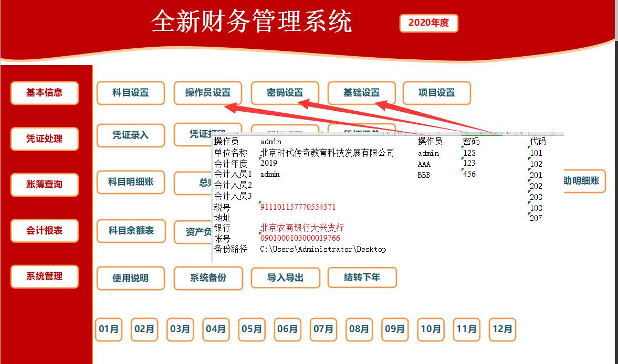Select 凭证处理 in the sidebar
This screenshot has width=618, height=364.
[44, 139]
